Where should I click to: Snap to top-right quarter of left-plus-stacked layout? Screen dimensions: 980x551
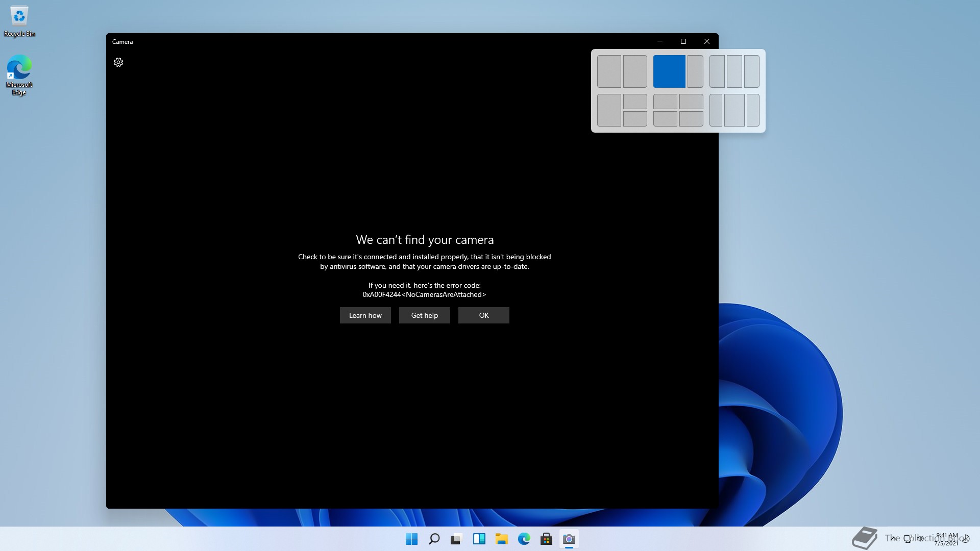[635, 102]
